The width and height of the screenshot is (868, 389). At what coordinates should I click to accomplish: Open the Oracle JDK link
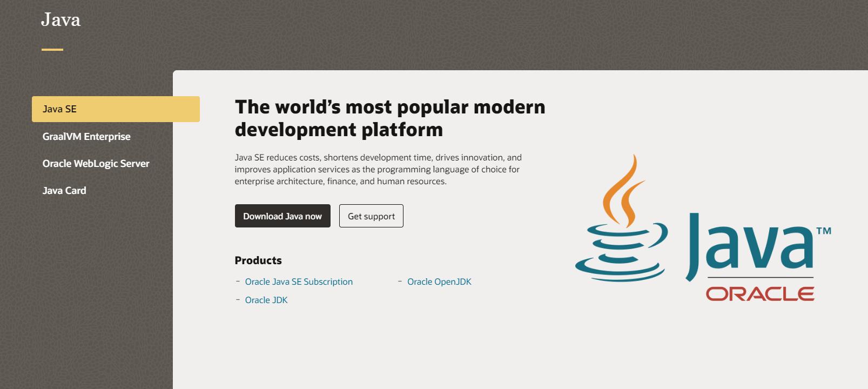pos(266,300)
